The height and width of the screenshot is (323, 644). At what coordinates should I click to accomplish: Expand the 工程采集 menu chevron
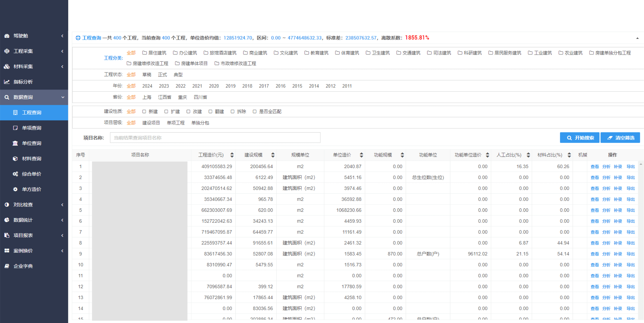[x=62, y=51]
